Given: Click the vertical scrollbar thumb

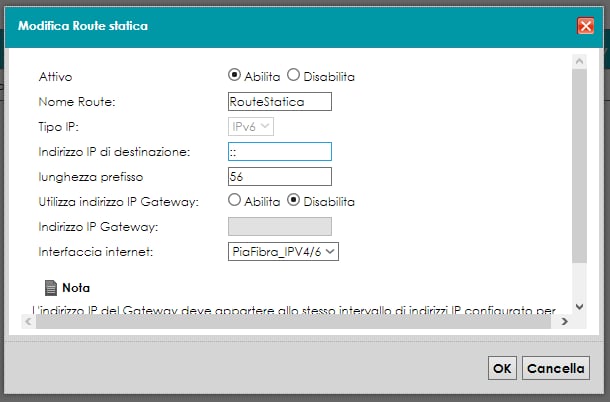Looking at the screenshot, I should tap(580, 160).
